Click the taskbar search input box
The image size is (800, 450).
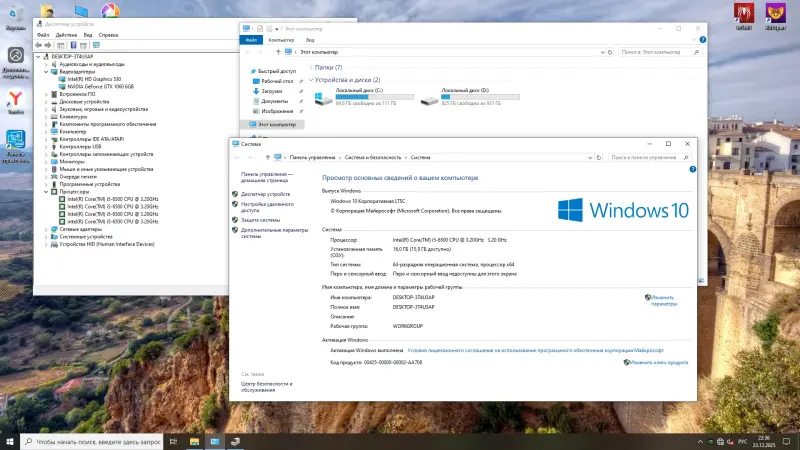(95, 440)
